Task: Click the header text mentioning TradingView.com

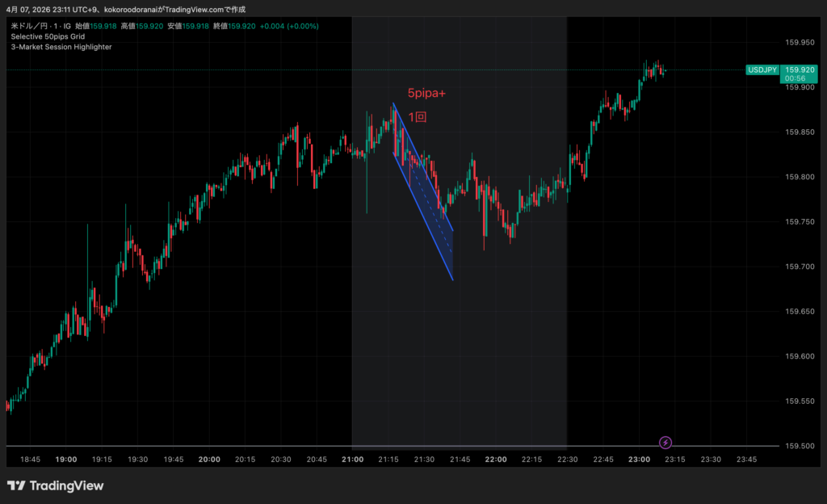Action: coord(129,10)
